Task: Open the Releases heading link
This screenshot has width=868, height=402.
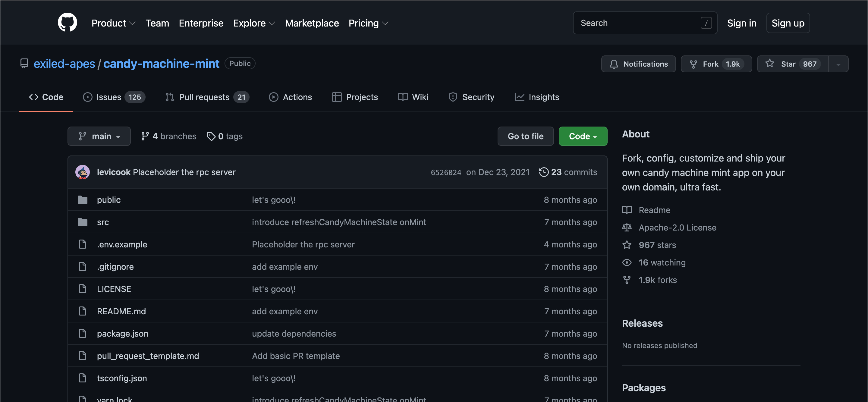Action: click(x=642, y=323)
